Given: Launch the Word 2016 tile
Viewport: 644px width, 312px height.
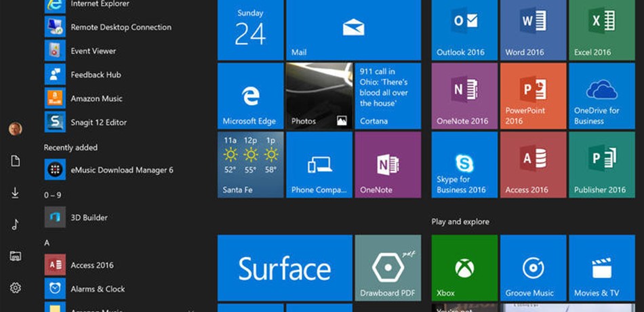Looking at the screenshot, I should pos(533,30).
